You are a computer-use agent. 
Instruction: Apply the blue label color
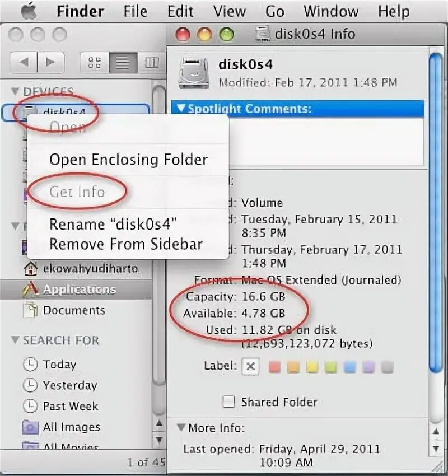pos(349,367)
